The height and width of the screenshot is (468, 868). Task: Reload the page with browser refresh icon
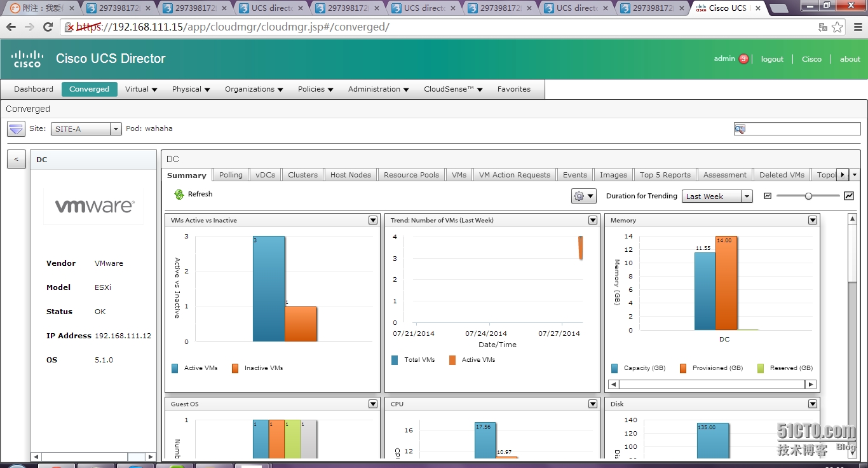tap(48, 27)
